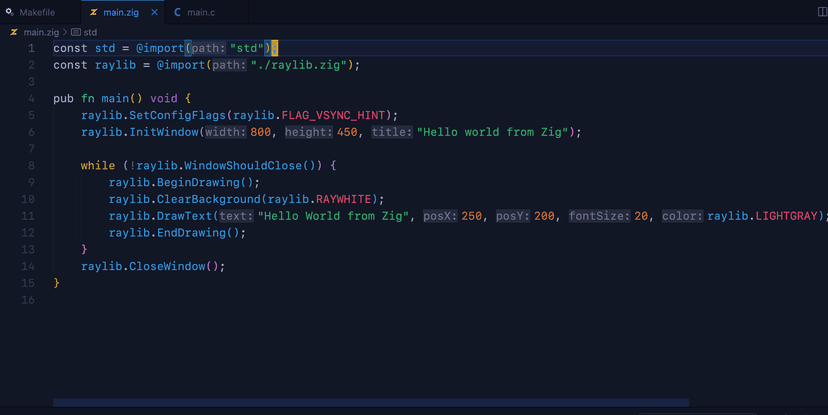828x415 pixels.
Task: Click the split editor icon at top right
Action: [822, 12]
